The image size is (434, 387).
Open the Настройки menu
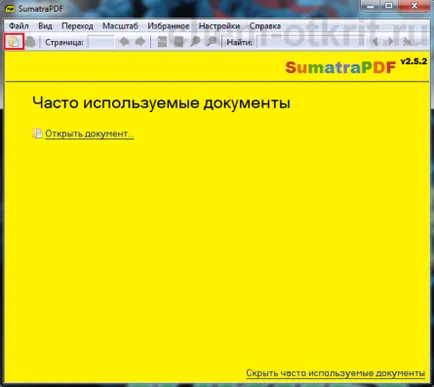point(219,26)
